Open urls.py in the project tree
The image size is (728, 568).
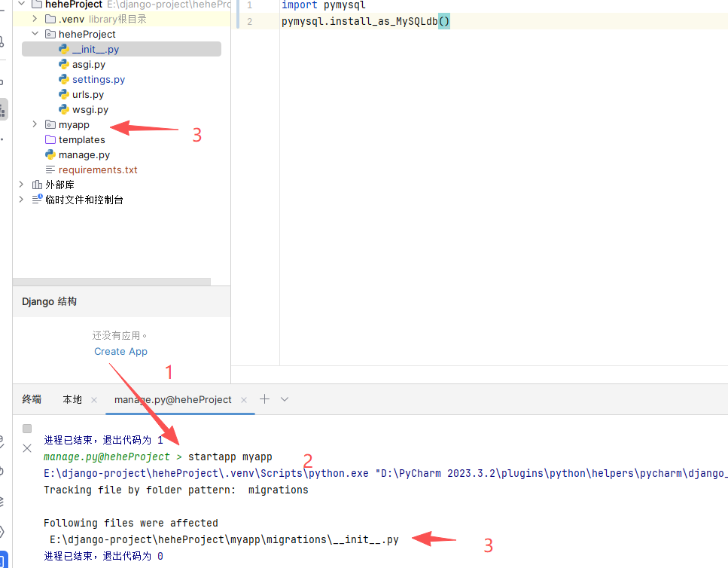[x=88, y=95]
